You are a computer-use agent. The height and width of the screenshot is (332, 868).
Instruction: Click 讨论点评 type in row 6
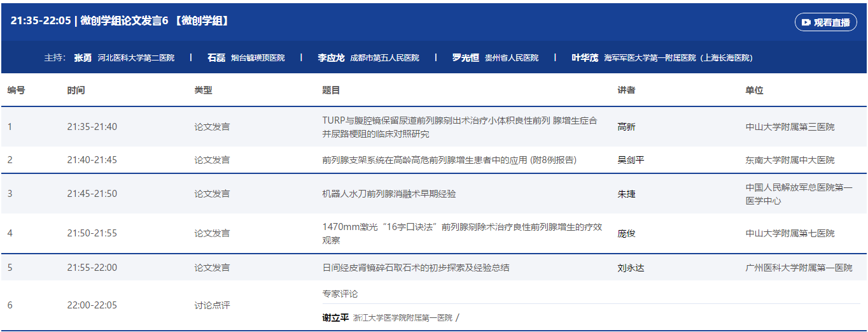[212, 305]
